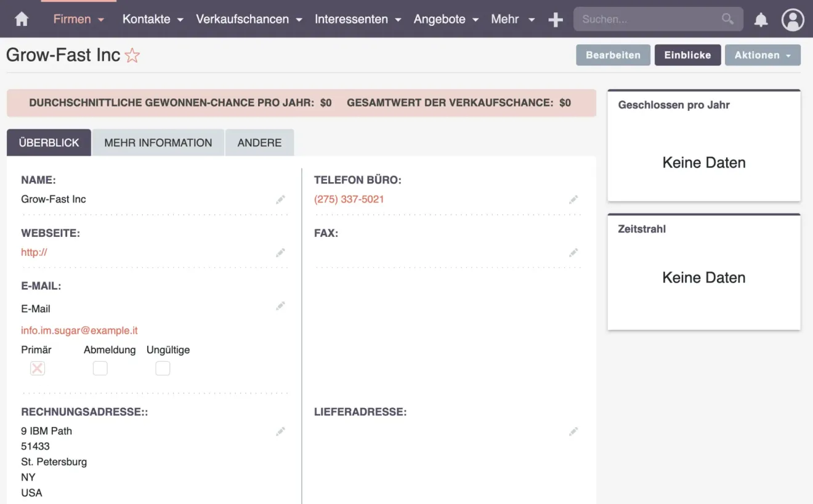Edit the TELEFON BÜRO field with the pencil
This screenshot has width=813, height=504.
(573, 199)
